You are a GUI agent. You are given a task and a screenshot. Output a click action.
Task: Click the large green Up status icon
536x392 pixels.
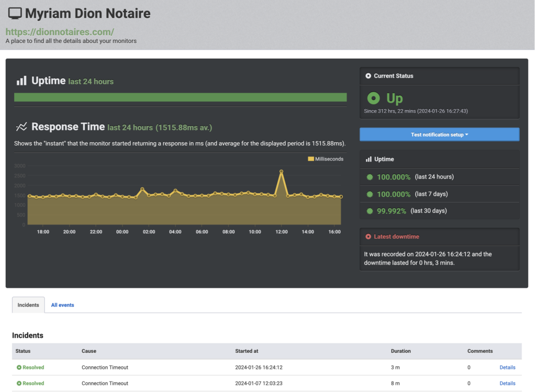(x=373, y=98)
